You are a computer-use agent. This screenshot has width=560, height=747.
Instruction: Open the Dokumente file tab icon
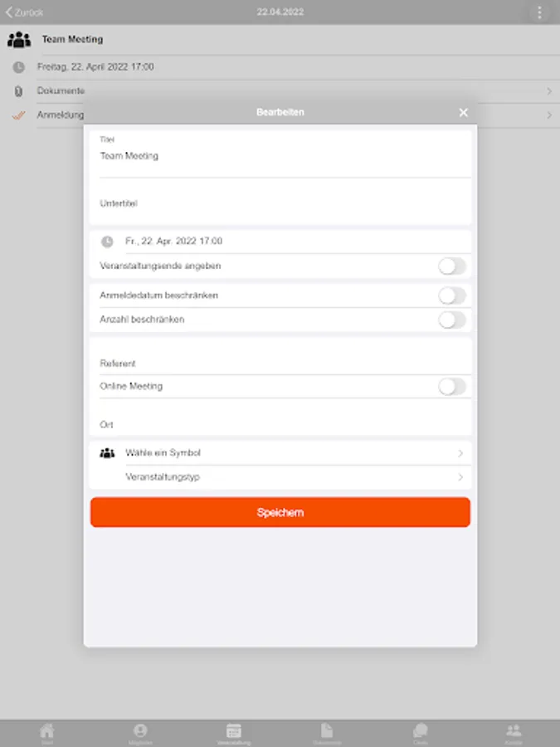tap(327, 733)
